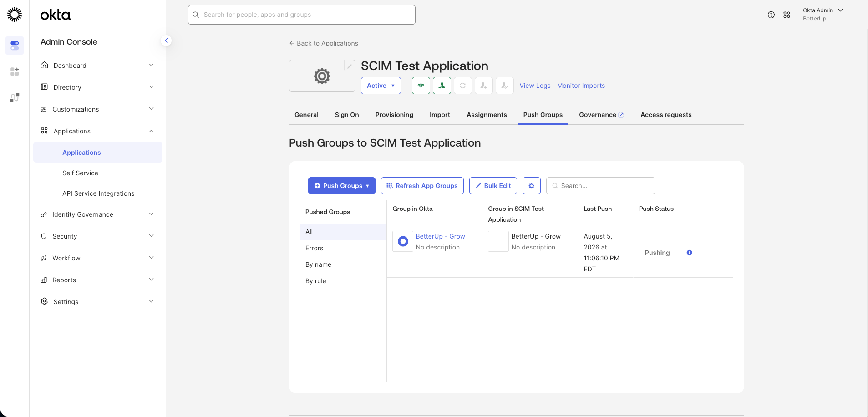868x417 pixels.
Task: Click the Reports bar-chart icon
Action: 44,280
